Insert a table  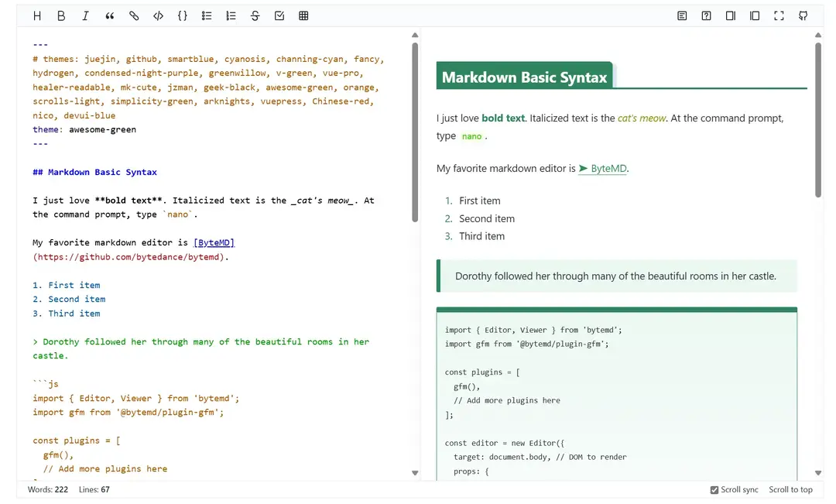(x=303, y=15)
